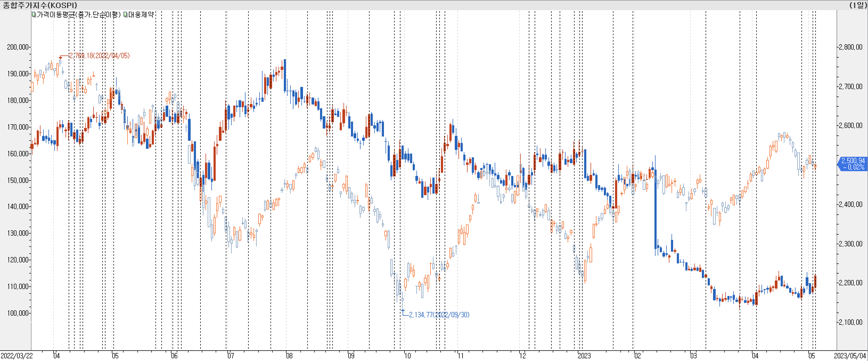This screenshot has width=868, height=361.
Task: Click the 대웅제약 legend label text
Action: coord(141,14)
